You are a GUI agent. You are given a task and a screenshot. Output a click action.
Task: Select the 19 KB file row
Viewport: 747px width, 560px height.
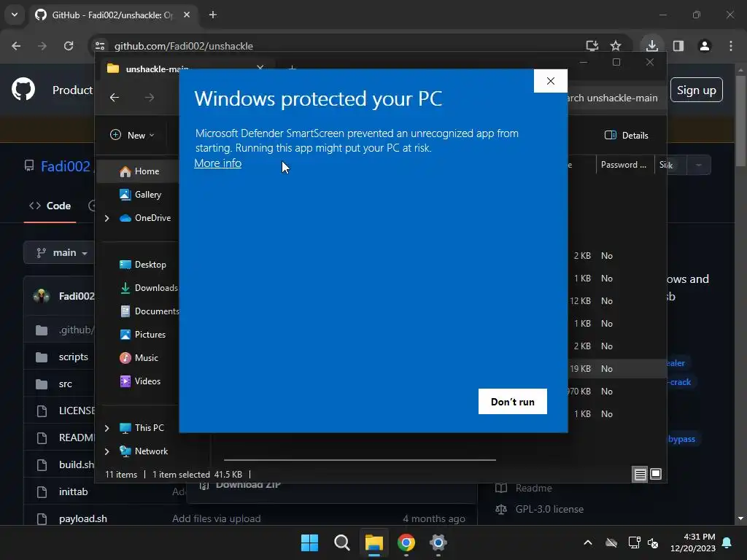[x=617, y=368]
